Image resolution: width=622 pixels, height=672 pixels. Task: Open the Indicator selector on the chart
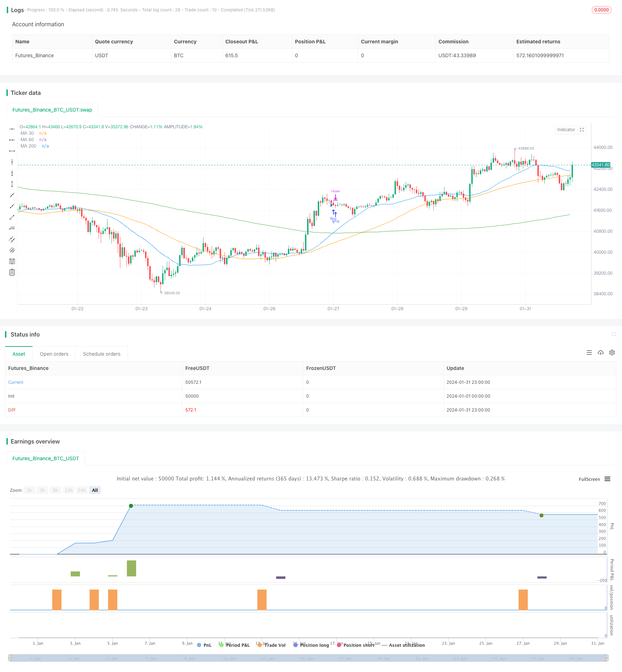(x=566, y=130)
